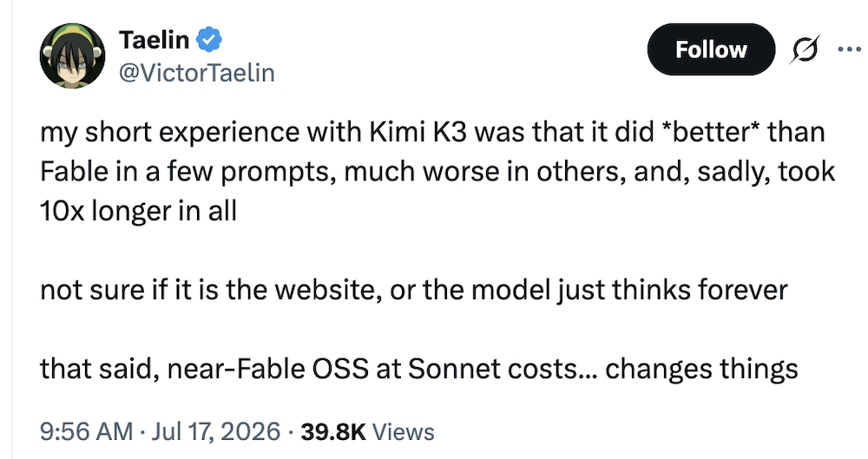Click the display name Taelin
This screenshot has height=459, width=868.
tap(154, 40)
